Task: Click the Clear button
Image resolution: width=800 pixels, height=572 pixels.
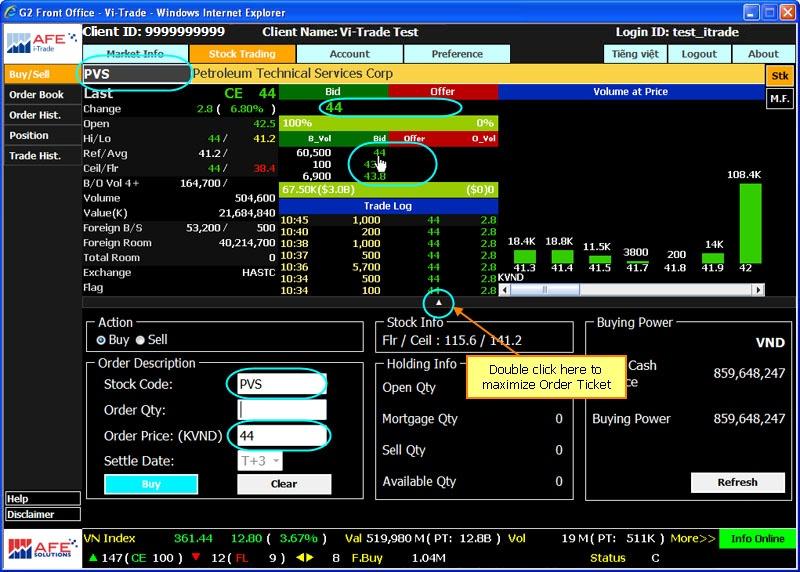Action: [284, 484]
